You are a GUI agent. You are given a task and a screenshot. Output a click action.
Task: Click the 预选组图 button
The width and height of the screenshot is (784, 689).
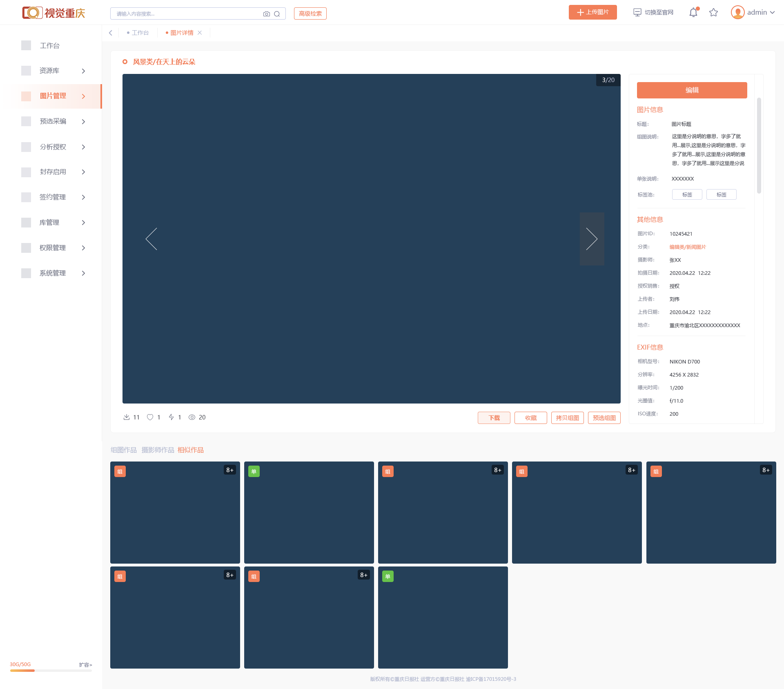click(604, 418)
